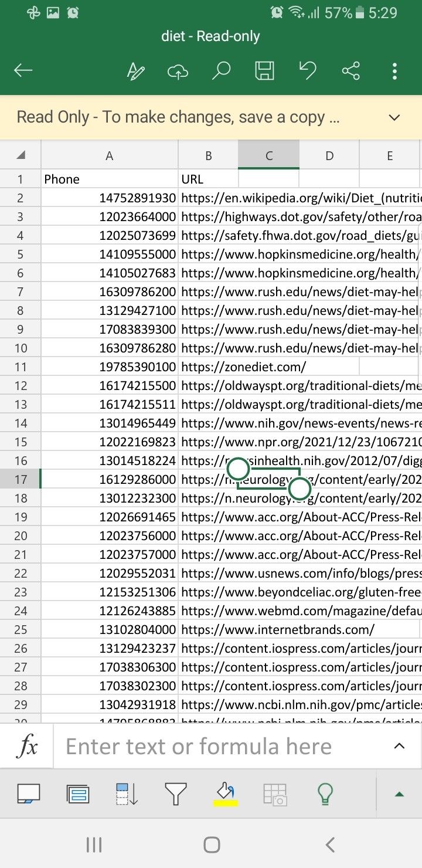Viewport: 422px width, 868px height.
Task: Tap the back arrow icon
Action: pos(23,71)
